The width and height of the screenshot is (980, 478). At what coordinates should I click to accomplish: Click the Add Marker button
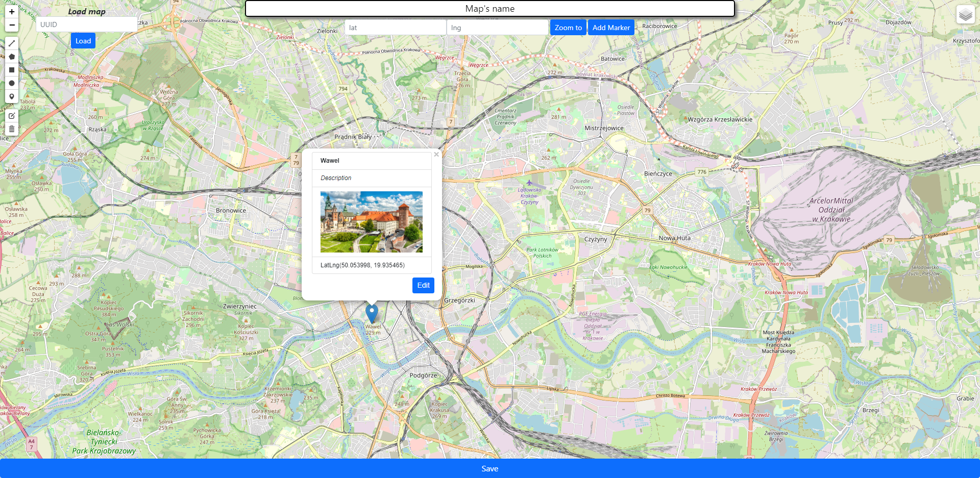pyautogui.click(x=611, y=28)
